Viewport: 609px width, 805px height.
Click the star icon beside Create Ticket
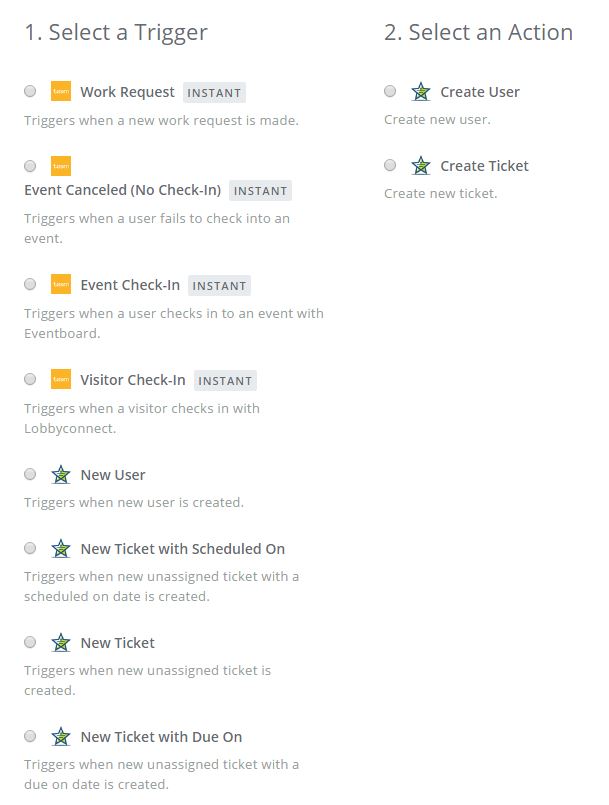pyautogui.click(x=421, y=166)
